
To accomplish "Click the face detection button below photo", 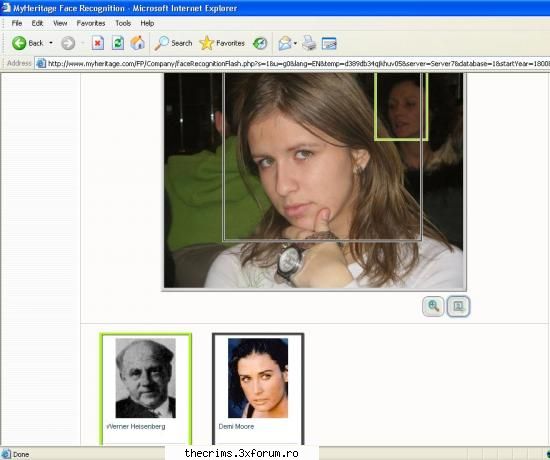I will (458, 306).
